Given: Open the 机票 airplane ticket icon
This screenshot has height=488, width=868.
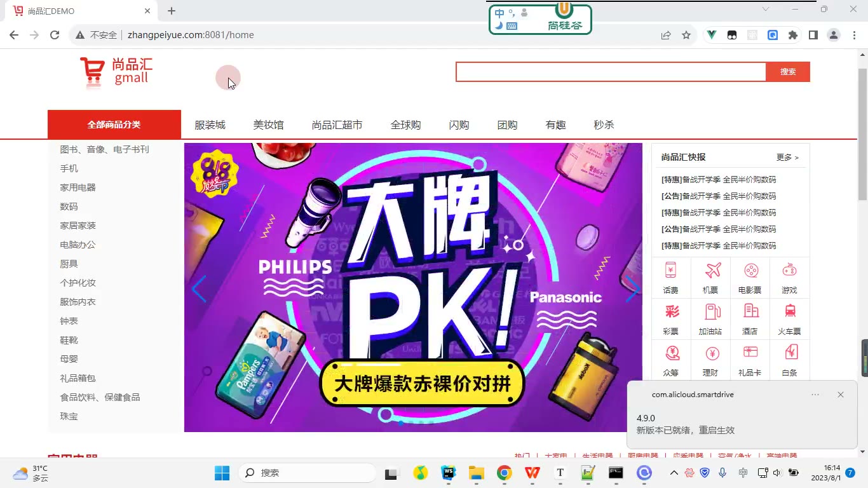Looking at the screenshot, I should tap(712, 270).
